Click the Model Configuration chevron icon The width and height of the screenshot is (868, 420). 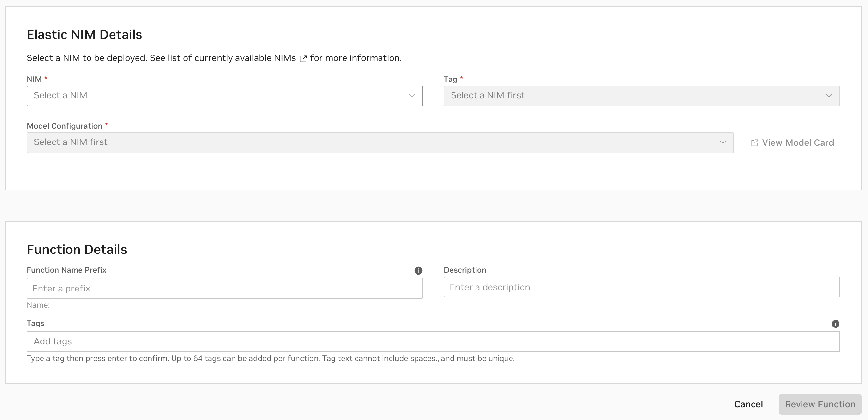tap(723, 142)
